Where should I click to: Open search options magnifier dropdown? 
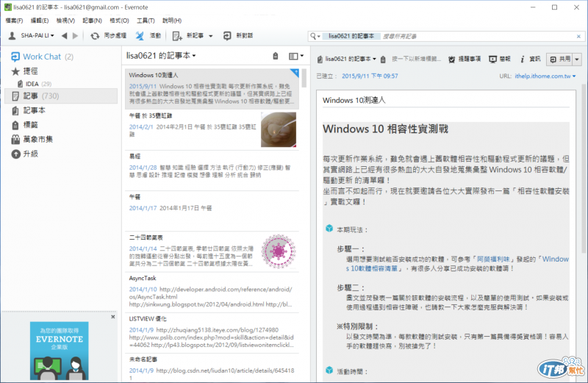[x=315, y=36]
